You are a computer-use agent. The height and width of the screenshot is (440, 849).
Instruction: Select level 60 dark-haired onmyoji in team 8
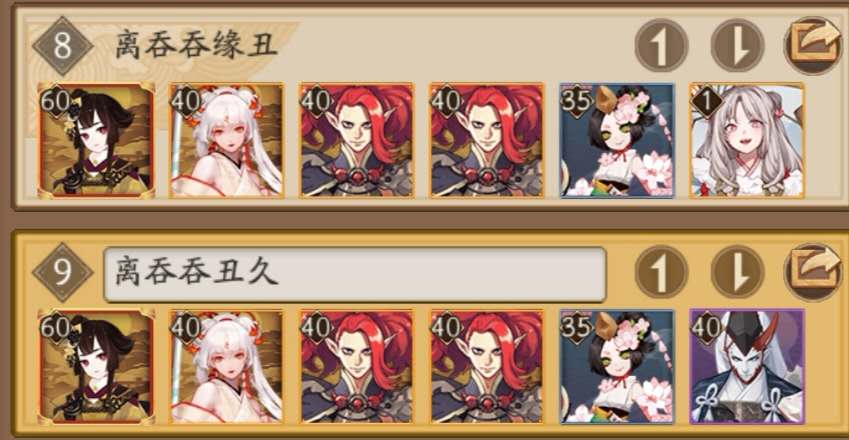click(x=96, y=140)
